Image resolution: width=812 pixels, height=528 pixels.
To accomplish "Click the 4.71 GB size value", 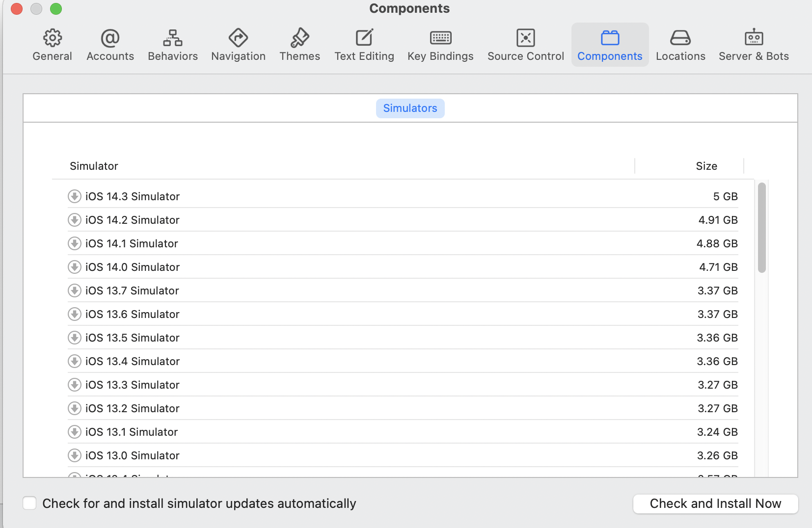I will click(719, 267).
